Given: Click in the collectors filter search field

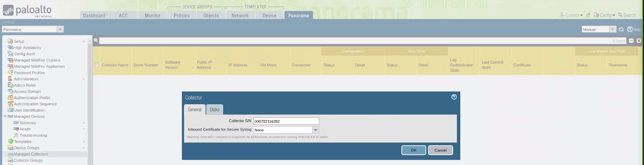Looking at the screenshot, I should (363, 41).
